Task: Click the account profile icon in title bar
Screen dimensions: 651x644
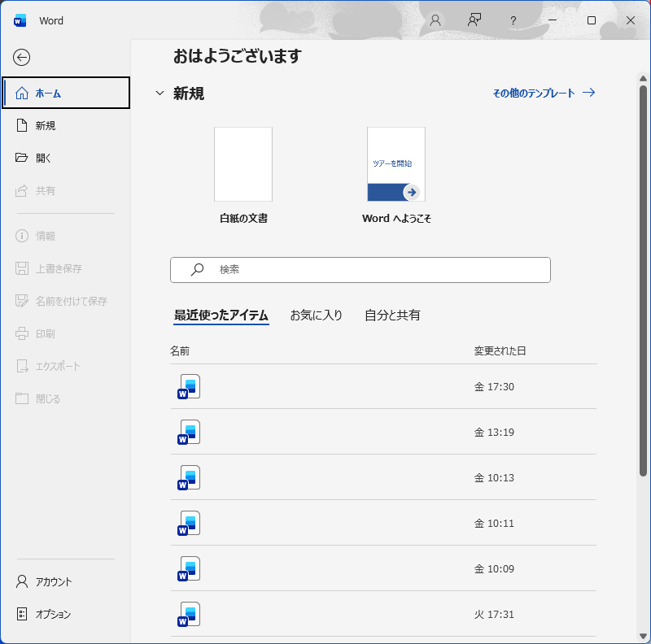Action: point(435,20)
